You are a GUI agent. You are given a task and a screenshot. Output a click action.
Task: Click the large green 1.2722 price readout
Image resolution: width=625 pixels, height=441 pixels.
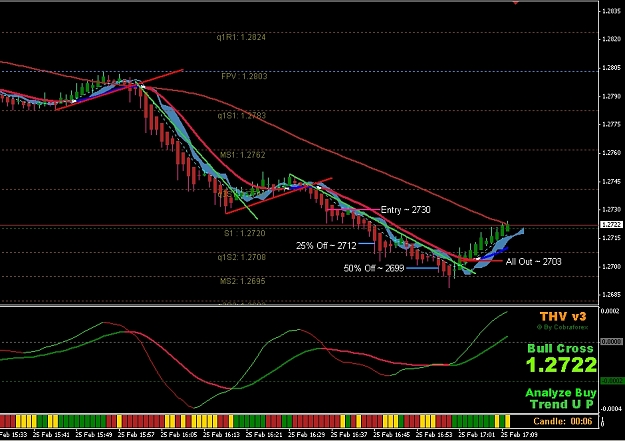[x=561, y=365]
